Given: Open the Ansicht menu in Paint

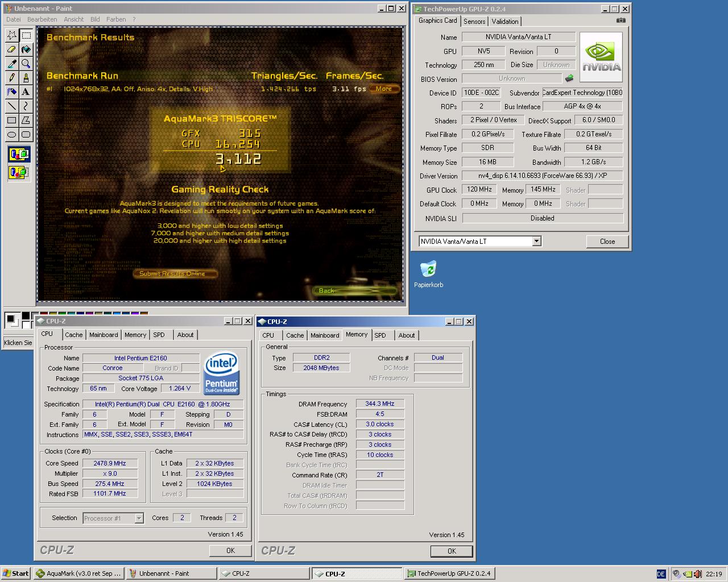Looking at the screenshot, I should (73, 19).
